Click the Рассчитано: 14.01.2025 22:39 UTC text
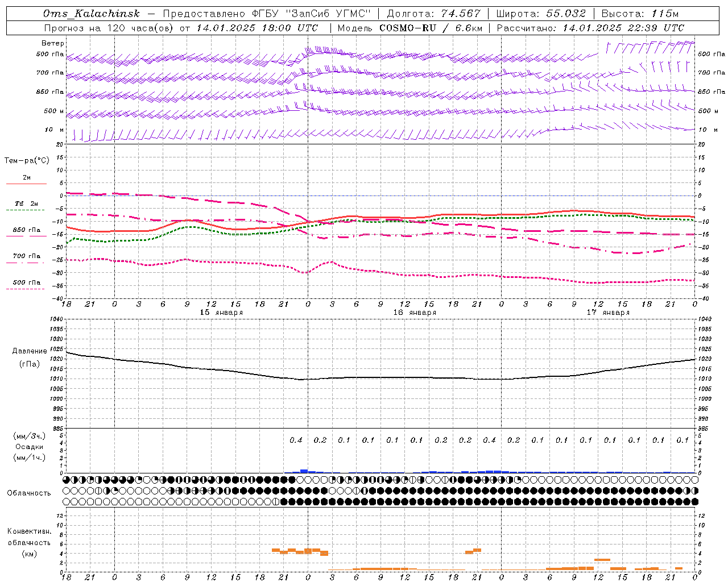Screen dimensions: 728x582 coord(590,28)
